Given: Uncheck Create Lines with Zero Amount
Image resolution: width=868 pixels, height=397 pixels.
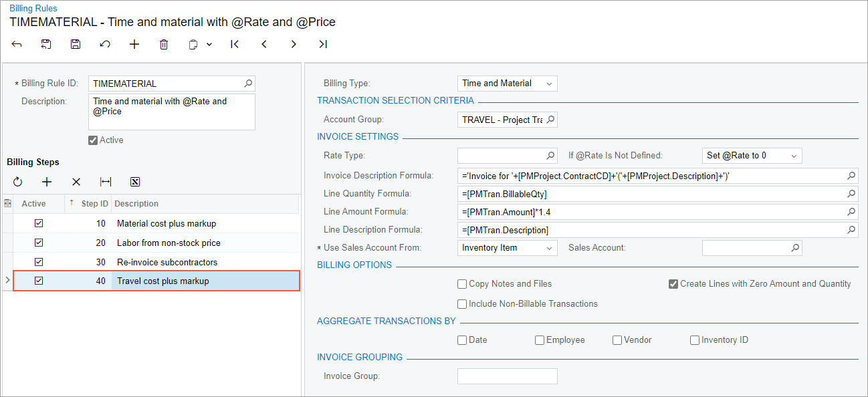Looking at the screenshot, I should coord(673,284).
